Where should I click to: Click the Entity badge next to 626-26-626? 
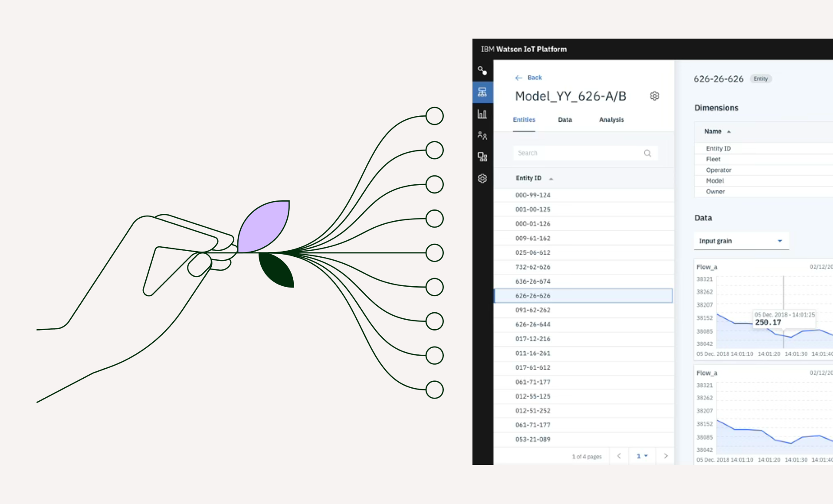click(761, 79)
